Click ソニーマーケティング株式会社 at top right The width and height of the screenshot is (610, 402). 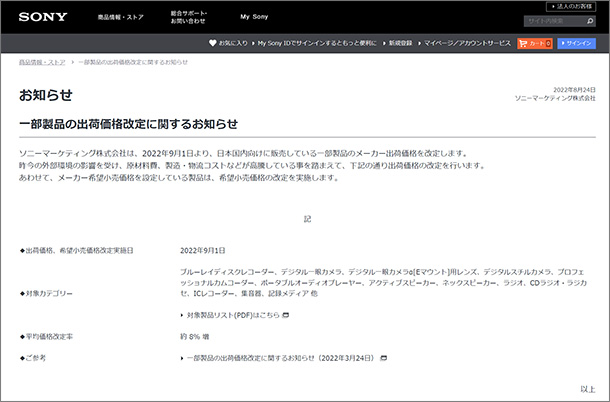coord(555,98)
